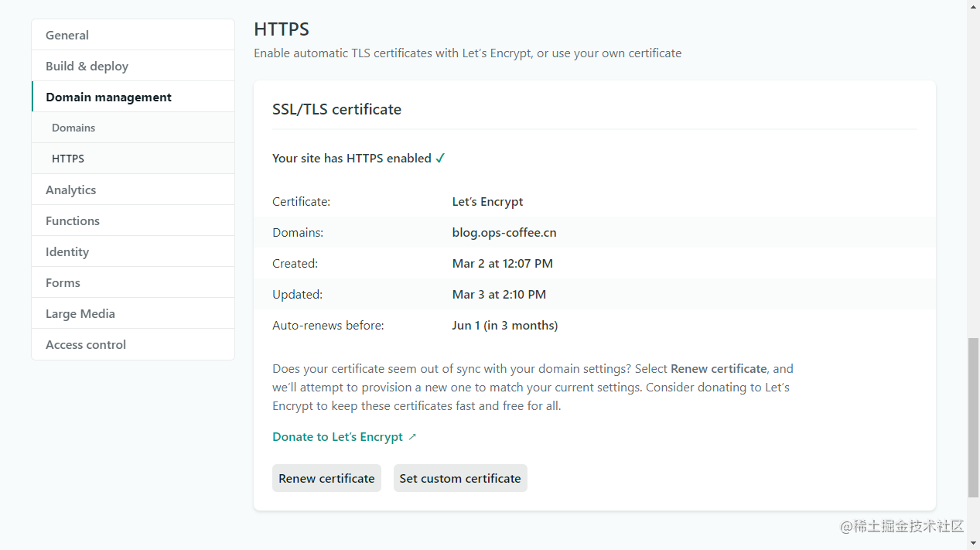The height and width of the screenshot is (550, 980).
Task: Go to the Domains sub-item
Action: (x=133, y=128)
